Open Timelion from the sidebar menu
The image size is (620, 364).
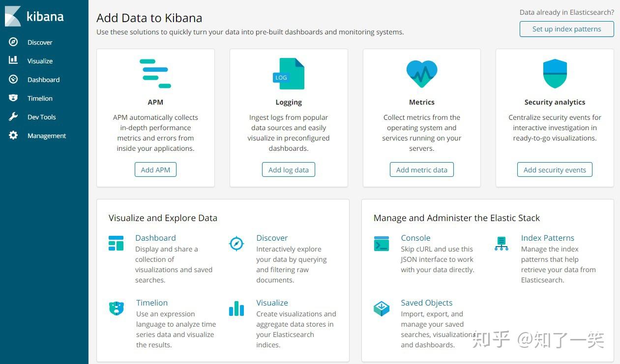(40, 98)
